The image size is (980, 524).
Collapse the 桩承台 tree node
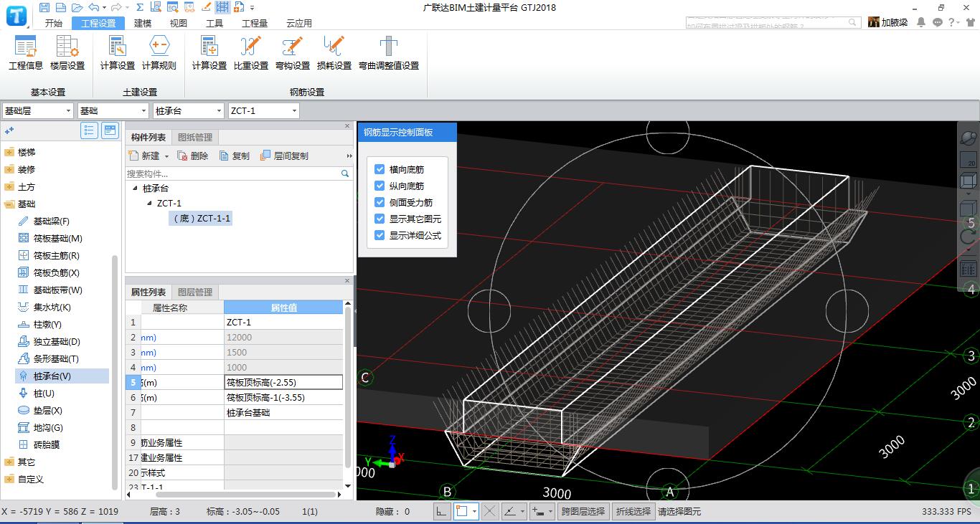135,189
